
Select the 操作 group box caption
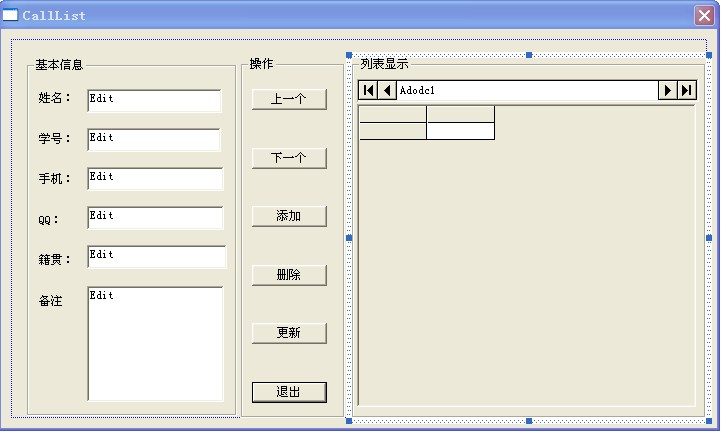[261, 64]
